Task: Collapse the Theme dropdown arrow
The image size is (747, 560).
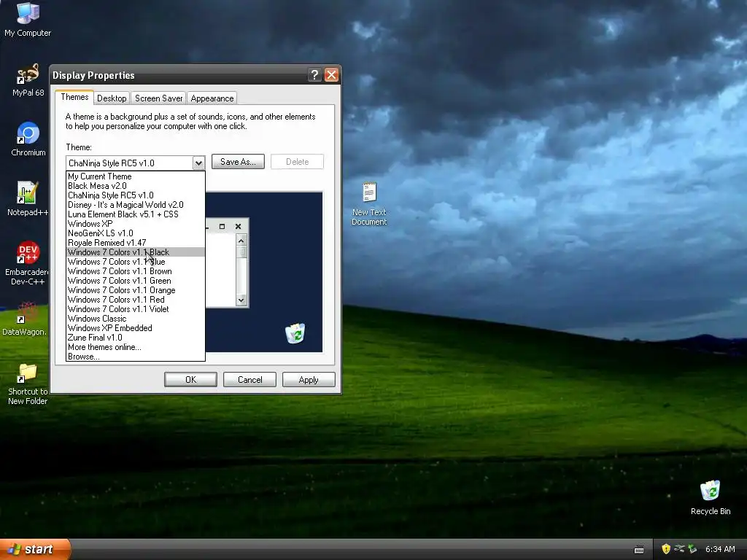Action: click(198, 163)
